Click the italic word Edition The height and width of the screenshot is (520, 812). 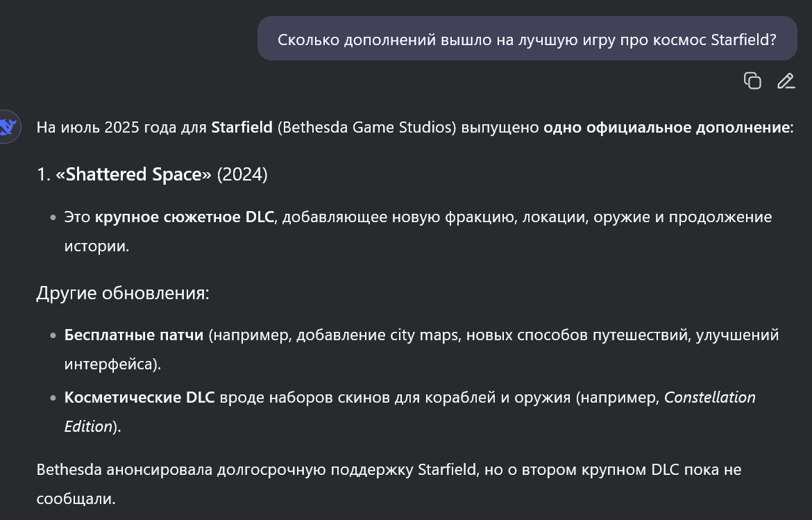click(88, 427)
